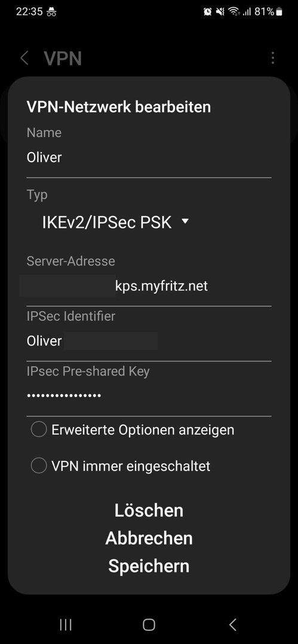Screen dimensions: 298x644
Task: Edit the IPsec Pre-shared Key field
Action: (149, 395)
